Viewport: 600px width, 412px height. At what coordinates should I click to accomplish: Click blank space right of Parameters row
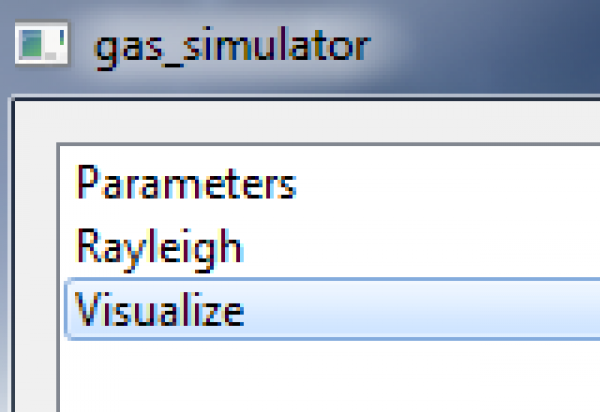[x=450, y=185]
